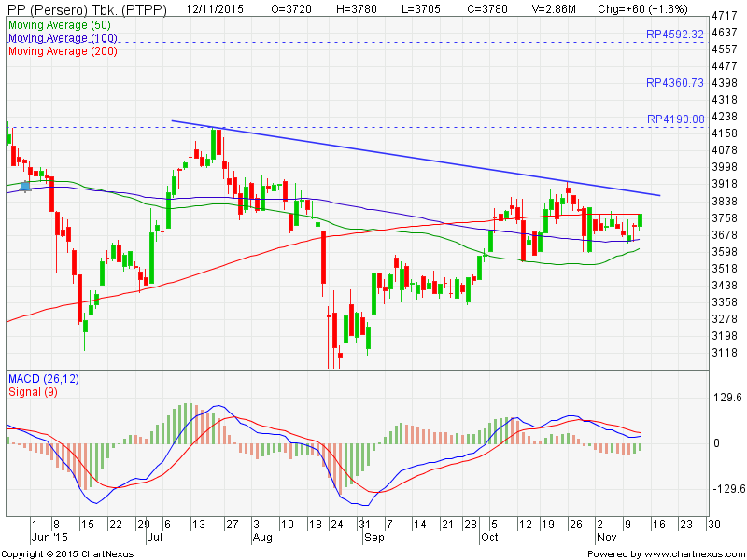The height and width of the screenshot is (560, 747).
Task: Click the Moving Average (100) legend label
Action: [x=63, y=38]
